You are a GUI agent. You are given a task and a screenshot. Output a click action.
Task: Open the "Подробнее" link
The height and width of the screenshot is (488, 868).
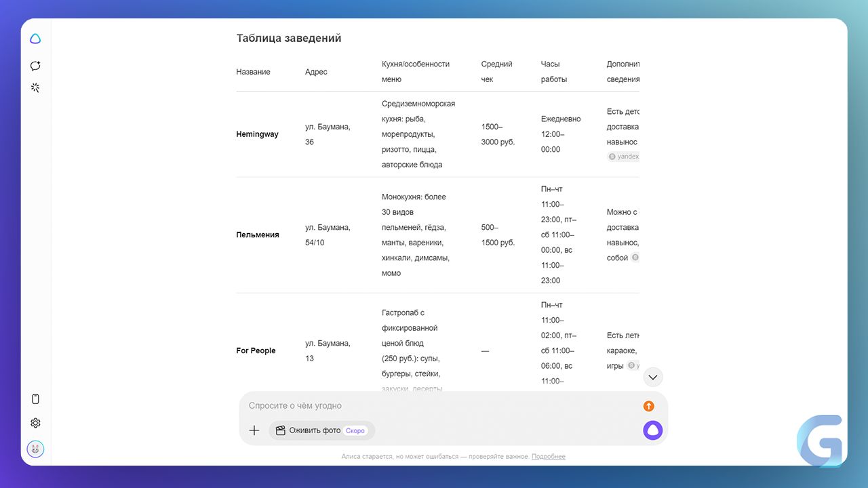click(548, 457)
